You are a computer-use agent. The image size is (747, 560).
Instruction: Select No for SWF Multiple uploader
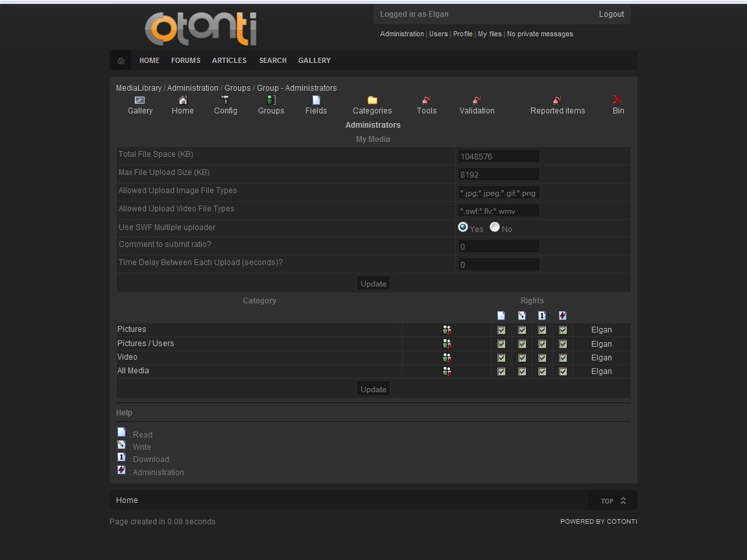(x=495, y=227)
